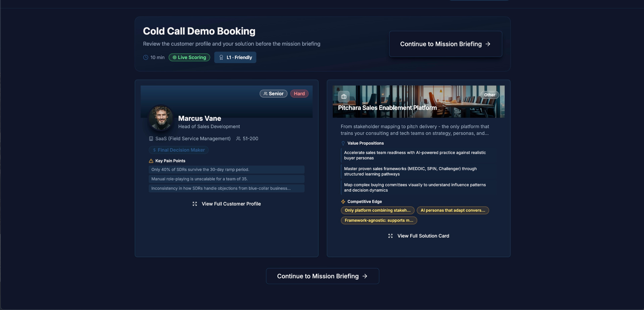Screen dimensions: 644x310
Task: Select the pain point about 30-day ramp period
Action: [x=226, y=169]
